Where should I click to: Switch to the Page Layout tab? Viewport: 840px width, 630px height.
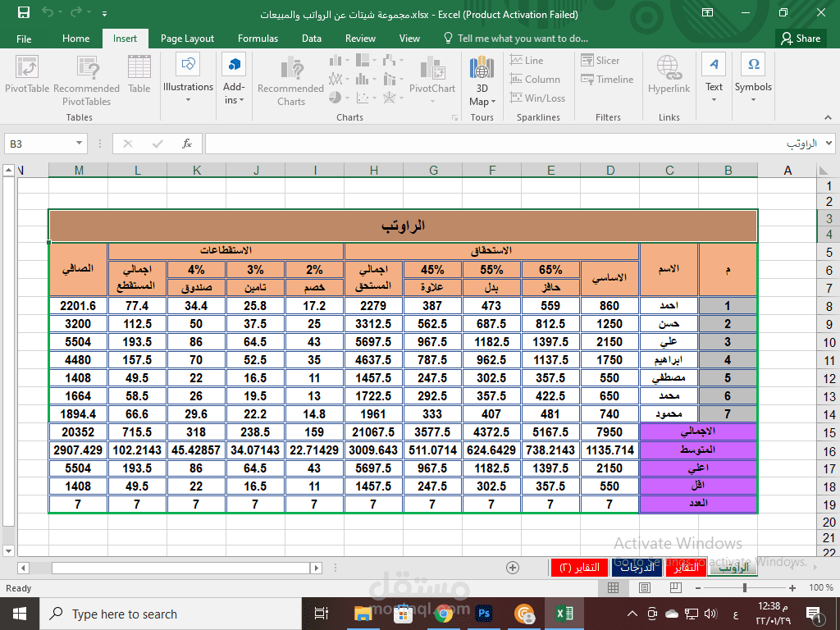click(x=187, y=39)
